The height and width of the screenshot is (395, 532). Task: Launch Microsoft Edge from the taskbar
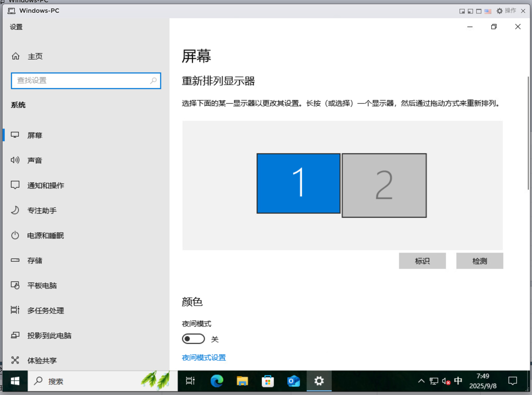pos(217,381)
